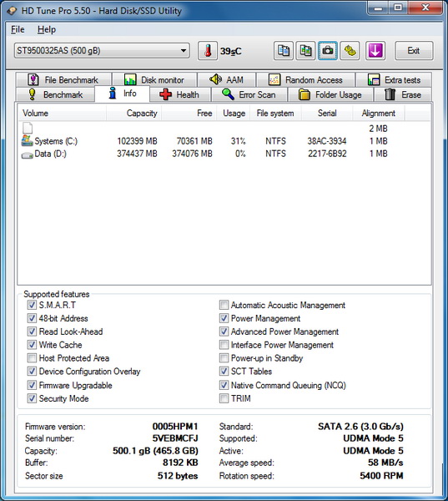Sort by the Capacity column header
Viewport: 448px width, 501px height.
[x=133, y=113]
